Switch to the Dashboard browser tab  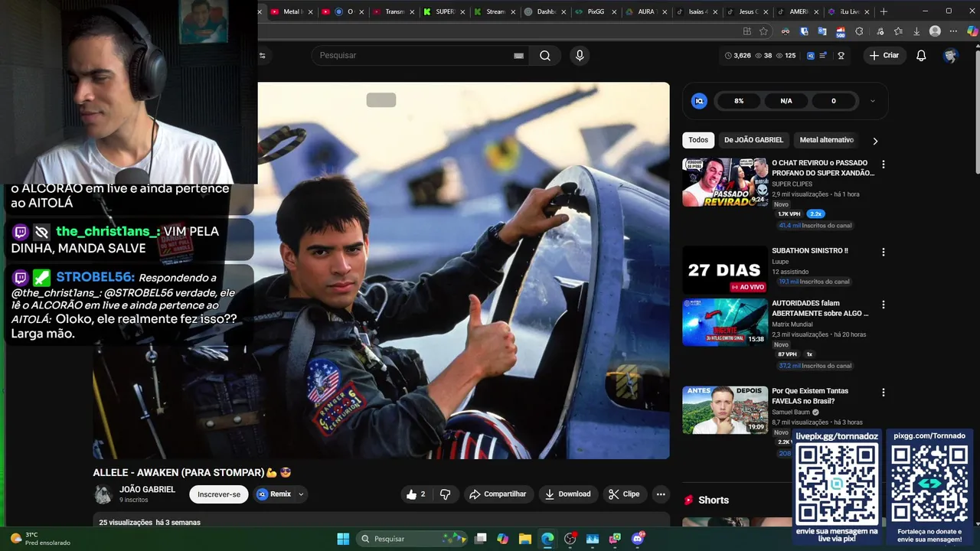[x=544, y=11]
